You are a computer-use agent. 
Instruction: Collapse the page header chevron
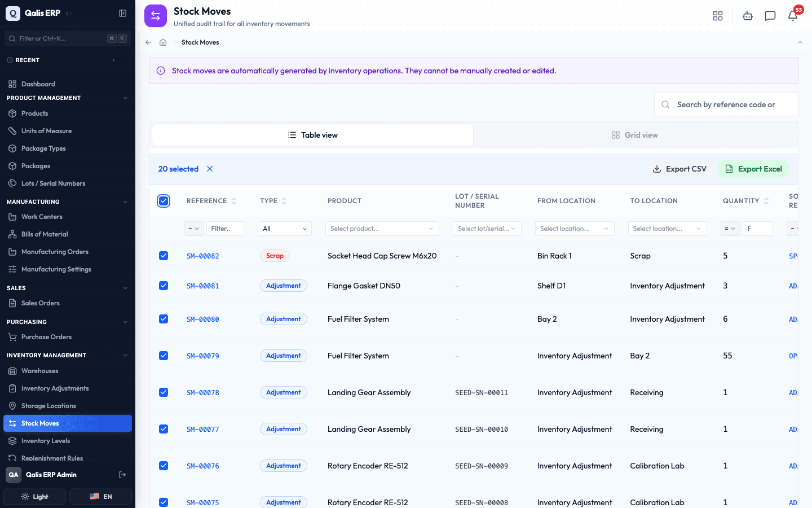tap(800, 42)
